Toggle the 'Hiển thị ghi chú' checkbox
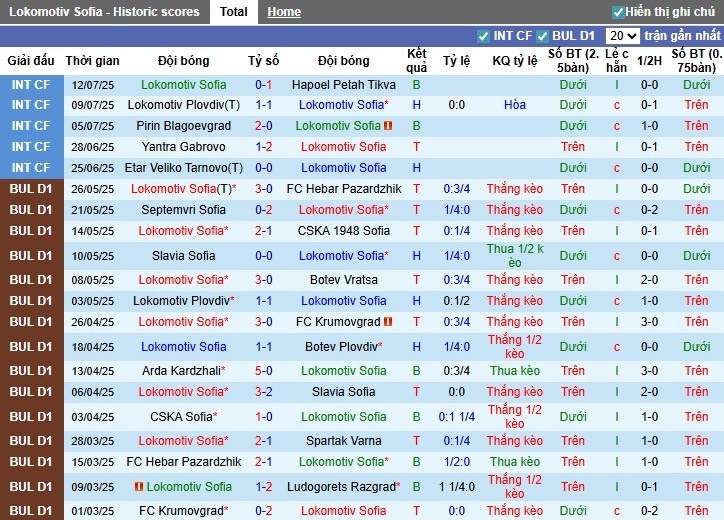This screenshot has height=520, width=724. (x=618, y=12)
